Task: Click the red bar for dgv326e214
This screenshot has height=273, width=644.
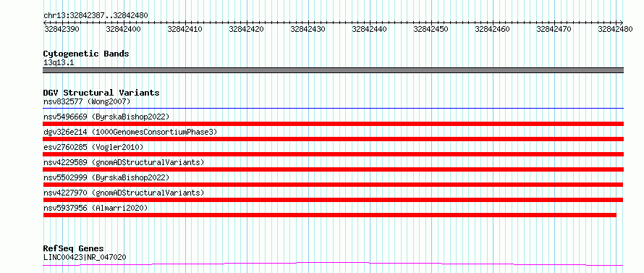Action: [334, 139]
